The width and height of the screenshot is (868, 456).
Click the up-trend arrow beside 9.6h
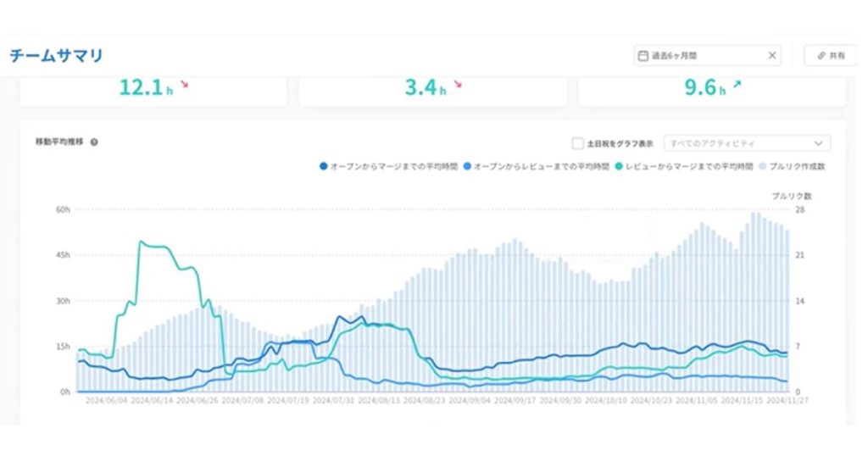737,85
